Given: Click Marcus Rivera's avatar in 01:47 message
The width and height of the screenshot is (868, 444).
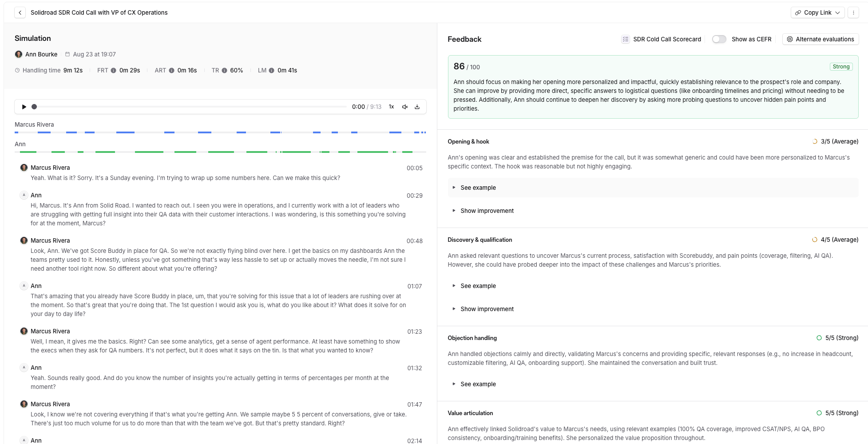Looking at the screenshot, I should (24, 404).
